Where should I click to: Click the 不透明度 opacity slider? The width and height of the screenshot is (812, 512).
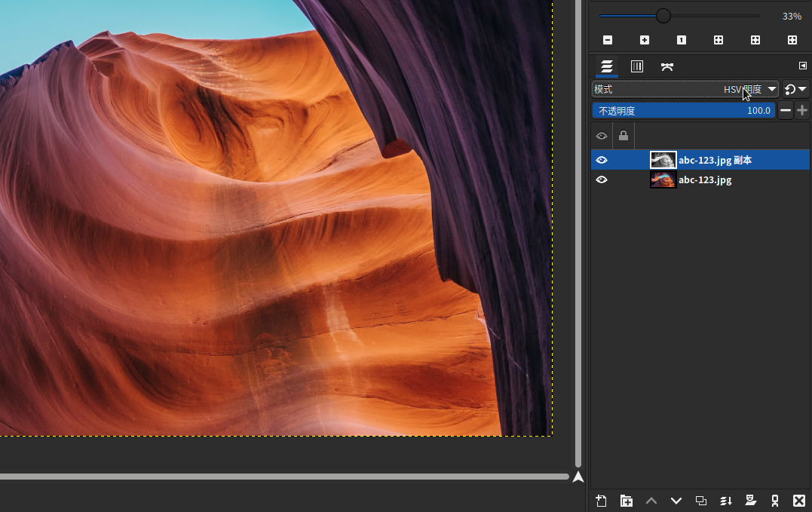coord(683,111)
